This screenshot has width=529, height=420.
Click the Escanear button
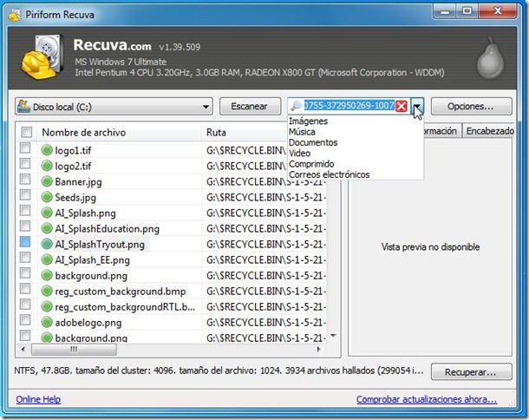click(x=250, y=107)
